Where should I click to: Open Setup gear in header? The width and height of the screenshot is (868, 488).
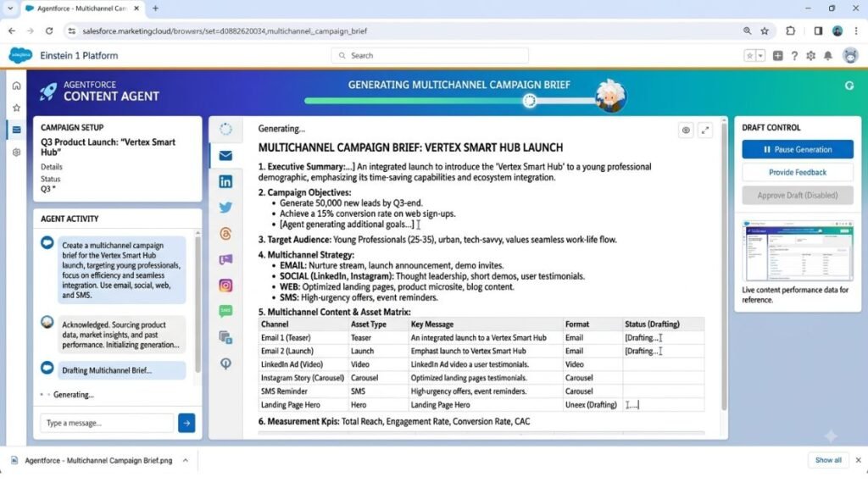[811, 56]
